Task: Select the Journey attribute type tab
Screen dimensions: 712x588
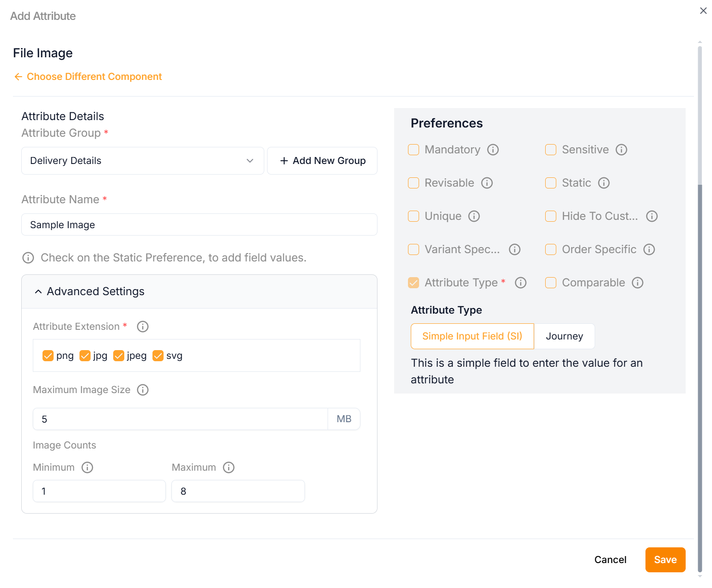Action: tap(564, 336)
